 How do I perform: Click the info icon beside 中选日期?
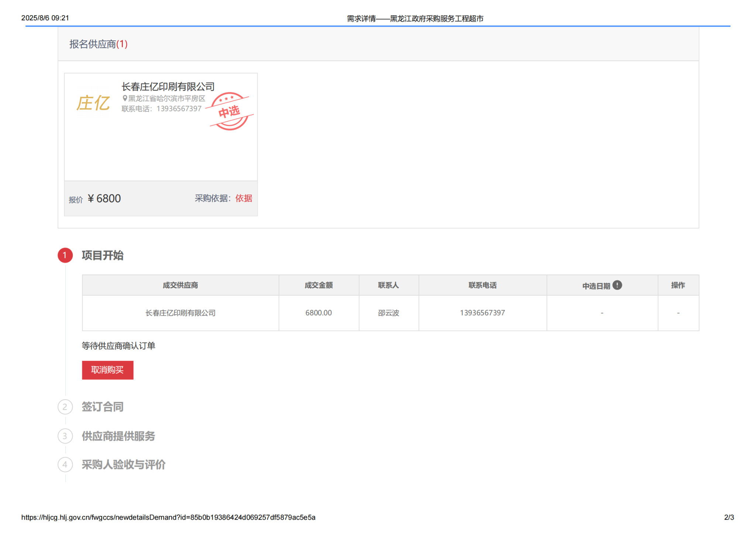tap(617, 285)
